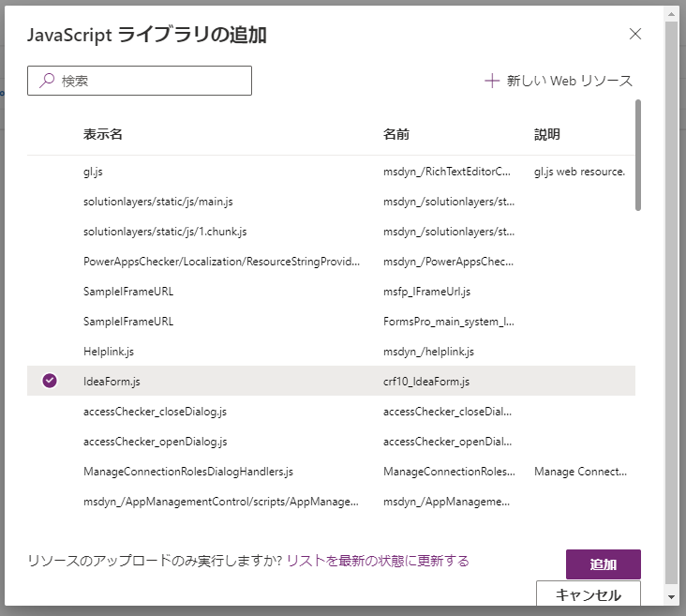The height and width of the screenshot is (616, 686).
Task: Select msdyn_/AppManagementControl/scripts/AppManage... row
Action: (331, 502)
